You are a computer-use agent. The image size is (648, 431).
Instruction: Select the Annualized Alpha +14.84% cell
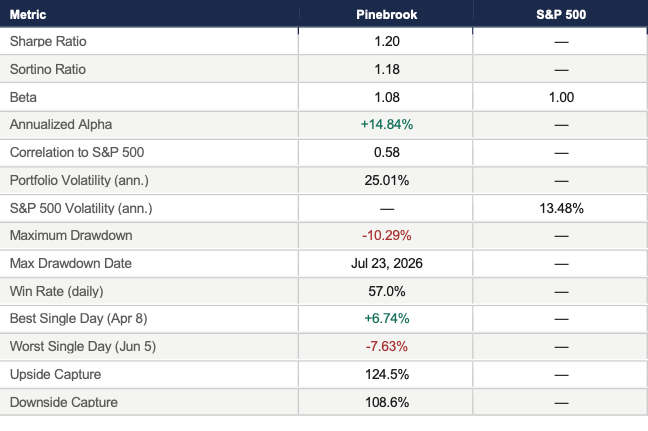click(x=387, y=124)
